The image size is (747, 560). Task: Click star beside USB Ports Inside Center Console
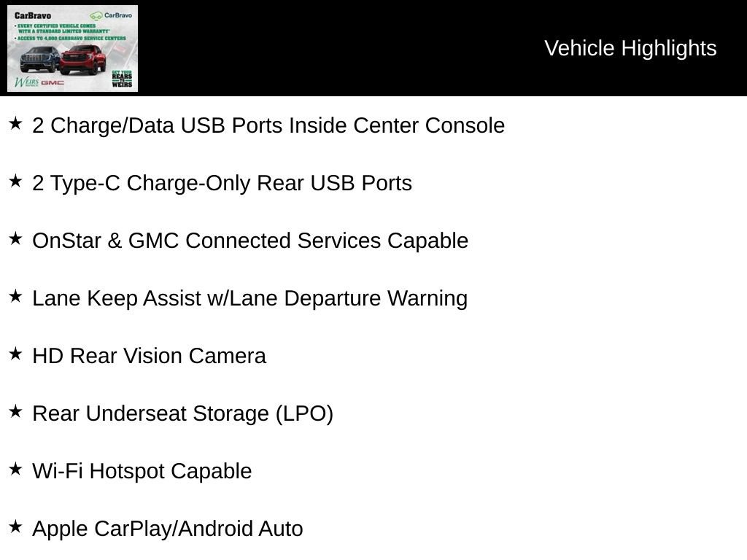(16, 123)
